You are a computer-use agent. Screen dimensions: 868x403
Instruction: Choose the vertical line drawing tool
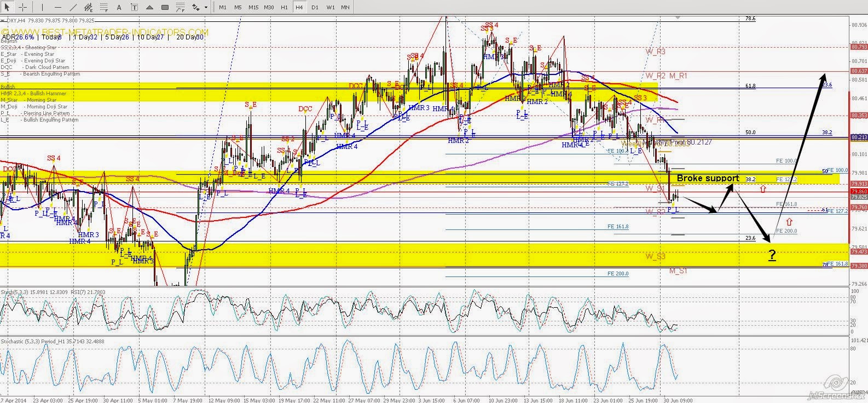click(43, 7)
